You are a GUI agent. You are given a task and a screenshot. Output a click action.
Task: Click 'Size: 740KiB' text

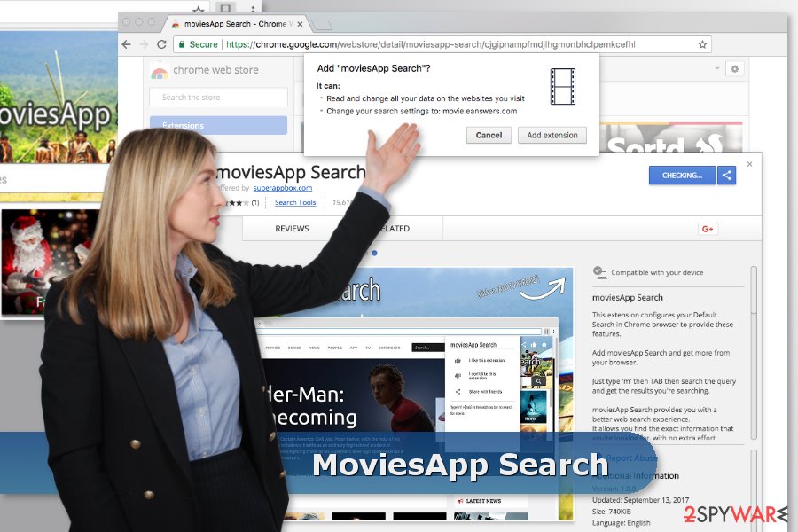click(x=611, y=512)
